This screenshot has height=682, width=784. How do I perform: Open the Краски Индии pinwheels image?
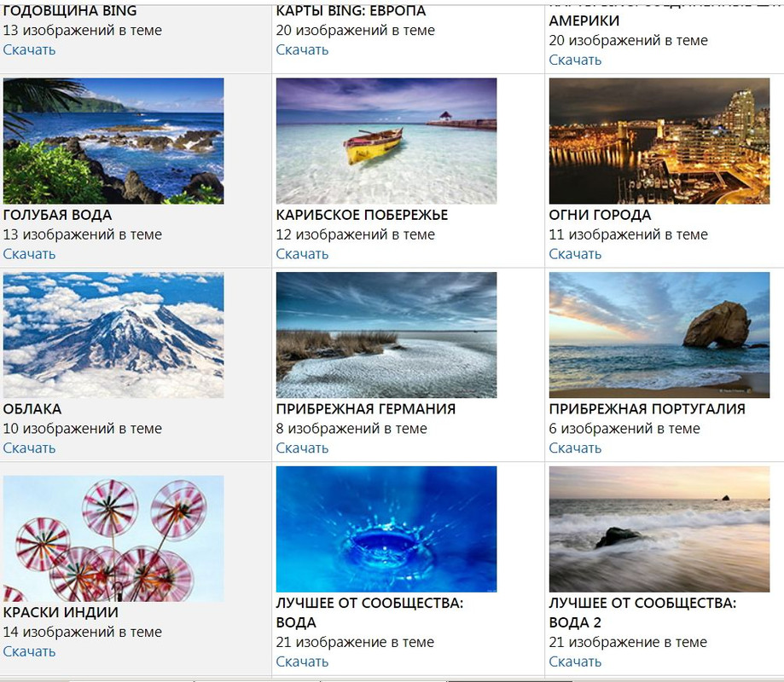[113, 539]
